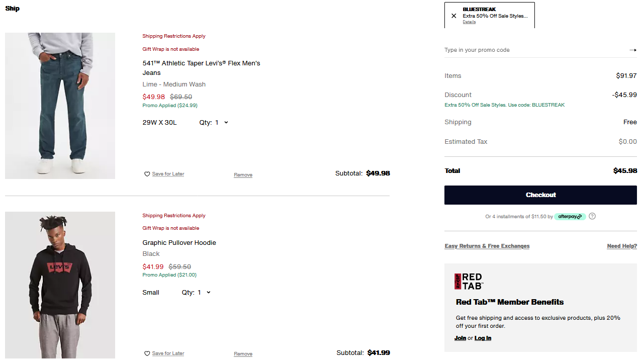Click the promo code submit arrow

click(633, 50)
